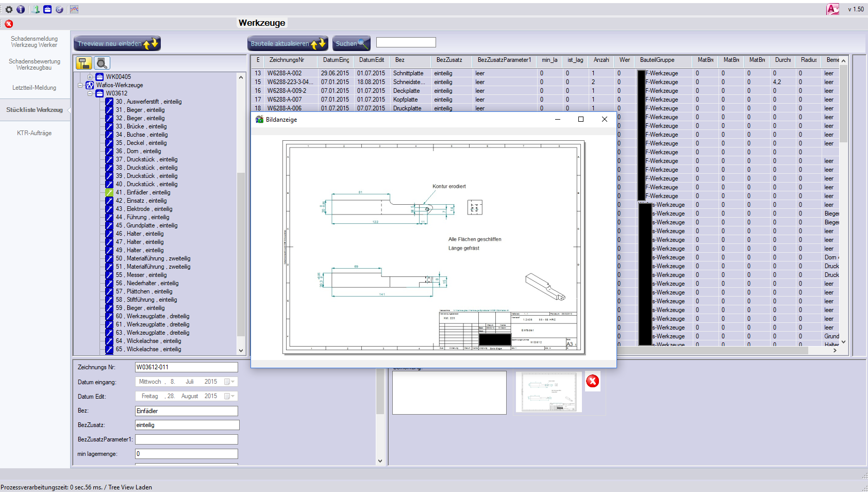Screen dimensions: 868x492
Task: Click the blue briefcase toolbar icon
Action: (47, 9)
